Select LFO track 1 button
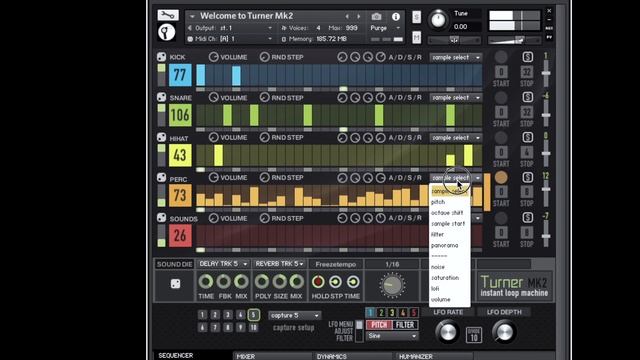Screen dimensions: 640x360 (370, 312)
